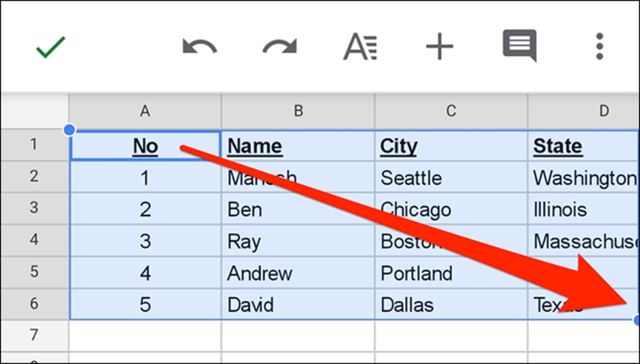Tap the plus insert icon
This screenshot has height=364, width=640.
point(440,46)
